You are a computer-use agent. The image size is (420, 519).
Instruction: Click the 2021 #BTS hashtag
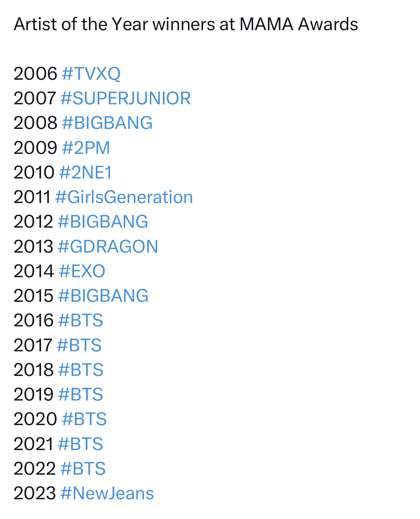80,444
